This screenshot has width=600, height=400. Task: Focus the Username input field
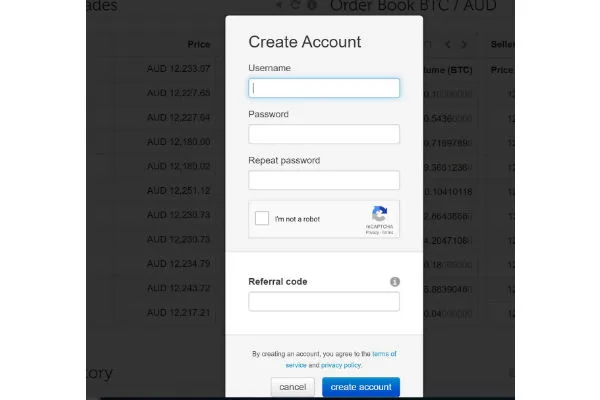coord(324,88)
